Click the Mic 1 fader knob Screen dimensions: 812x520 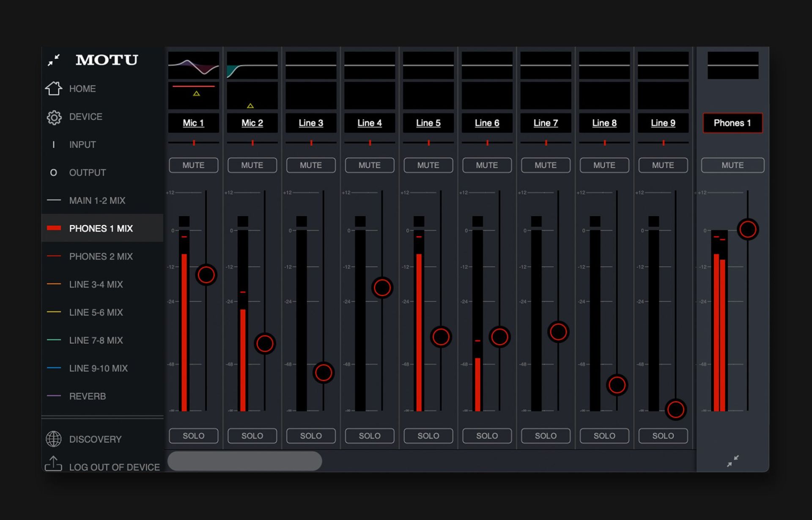pos(206,275)
